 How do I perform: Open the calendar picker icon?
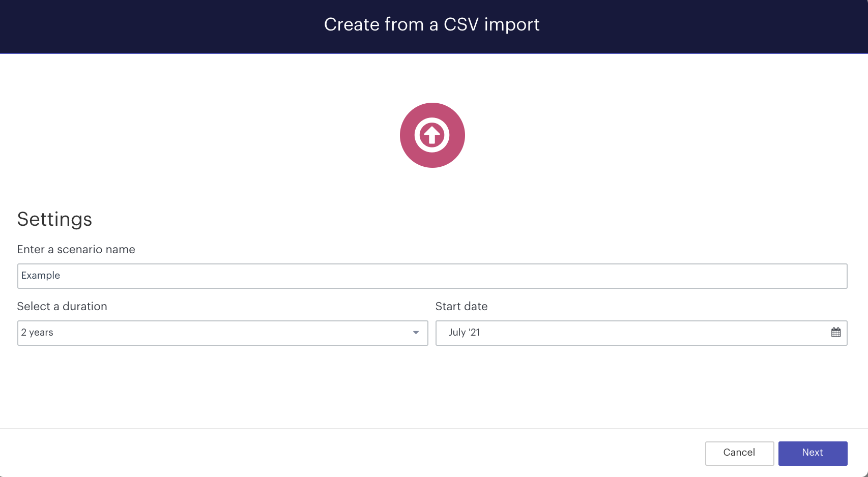coord(836,333)
